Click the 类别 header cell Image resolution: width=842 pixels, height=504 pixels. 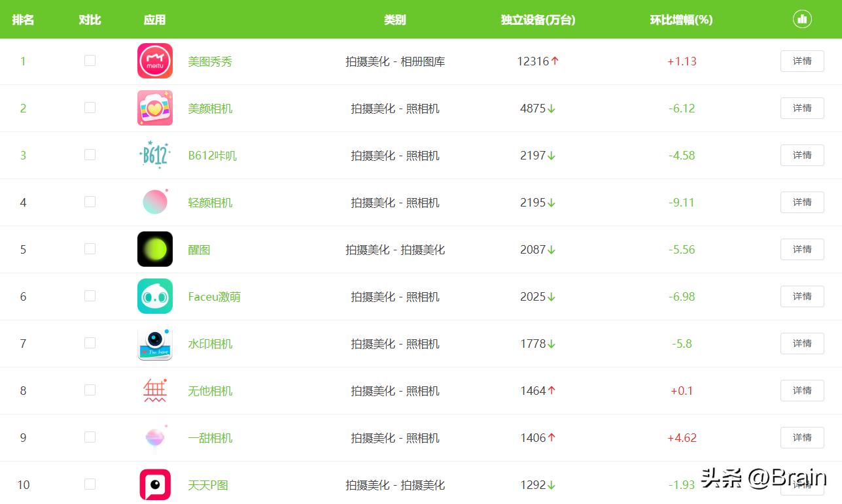(x=395, y=19)
